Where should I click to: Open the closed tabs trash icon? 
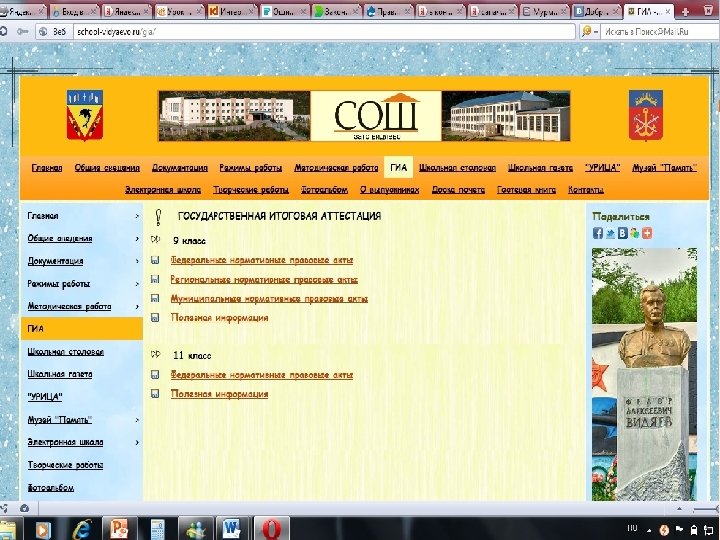pos(710,11)
